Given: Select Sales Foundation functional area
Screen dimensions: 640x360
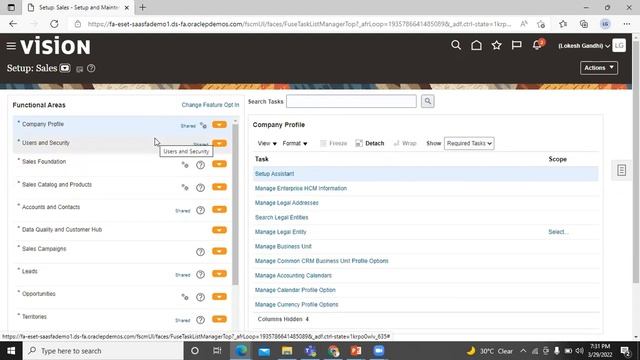Looking at the screenshot, I should (44, 162).
